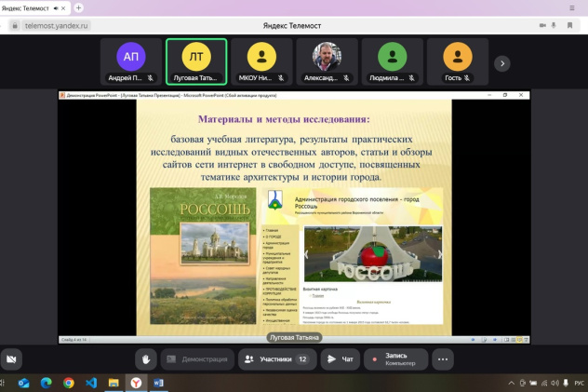Click the network Wi-Fi tray icon
Screen dimensions: 588x392
tap(544, 383)
